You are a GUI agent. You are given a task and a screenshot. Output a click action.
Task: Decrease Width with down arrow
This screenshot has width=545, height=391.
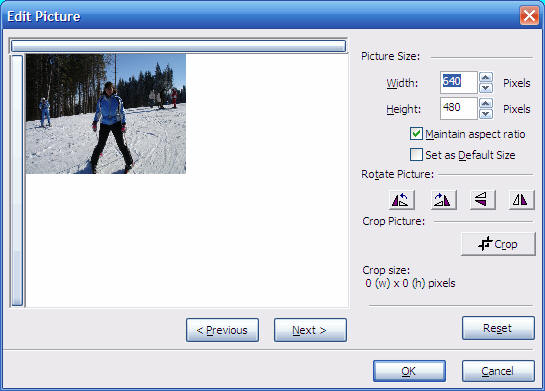pos(486,88)
